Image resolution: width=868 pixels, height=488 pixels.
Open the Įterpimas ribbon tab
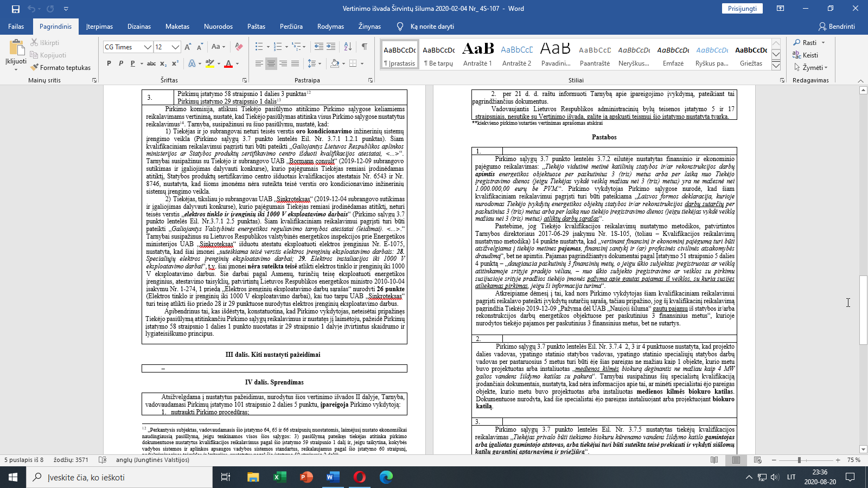click(x=99, y=27)
